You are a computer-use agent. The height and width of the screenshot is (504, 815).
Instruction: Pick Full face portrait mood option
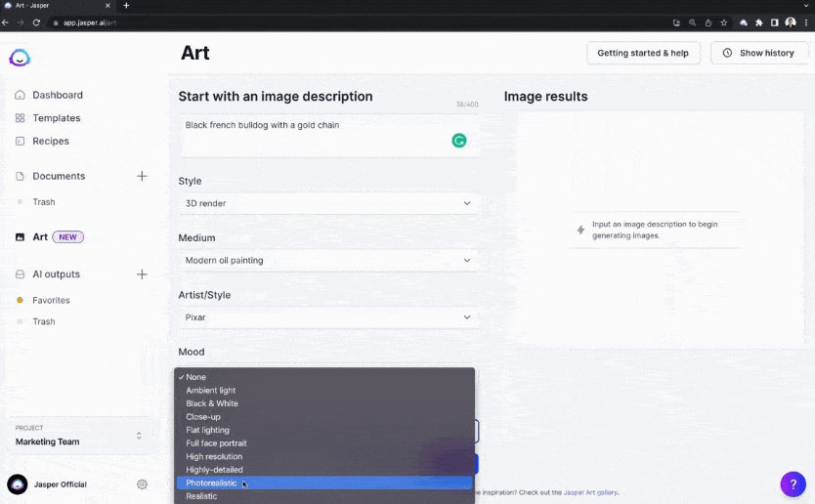pos(324,443)
